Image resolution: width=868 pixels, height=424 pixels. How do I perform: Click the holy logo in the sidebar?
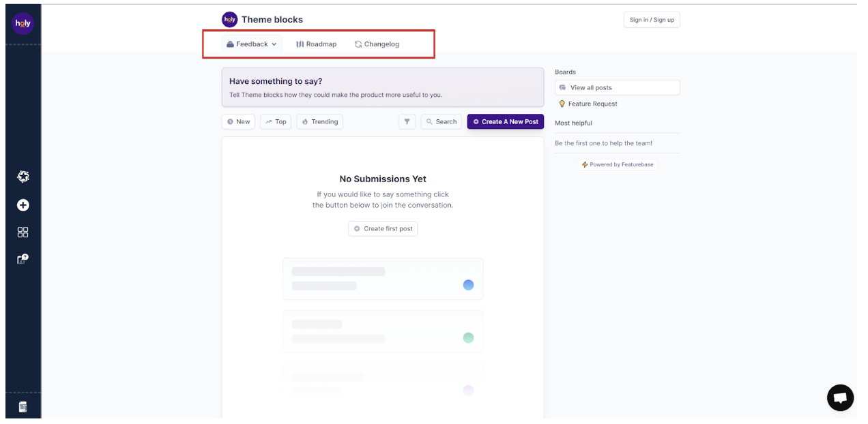23,23
